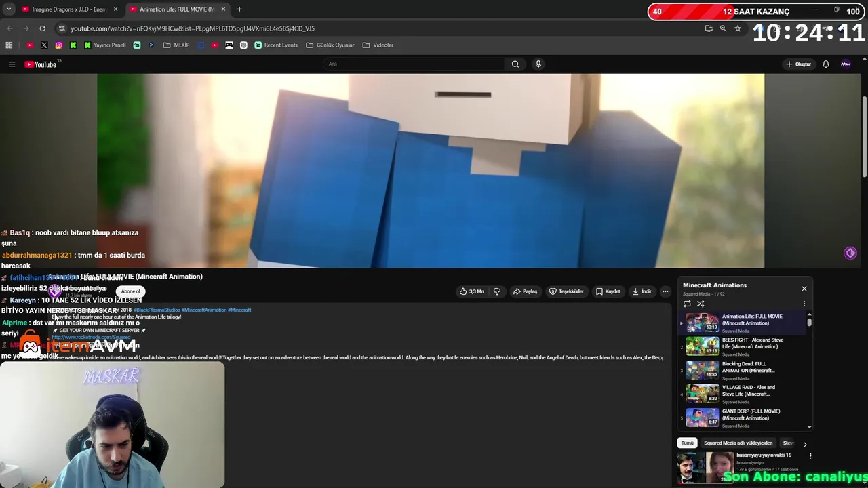Viewport: 868px width, 488px height.
Task: Play Blocking Dead: FULL ANIMATION video
Action: coord(741,370)
